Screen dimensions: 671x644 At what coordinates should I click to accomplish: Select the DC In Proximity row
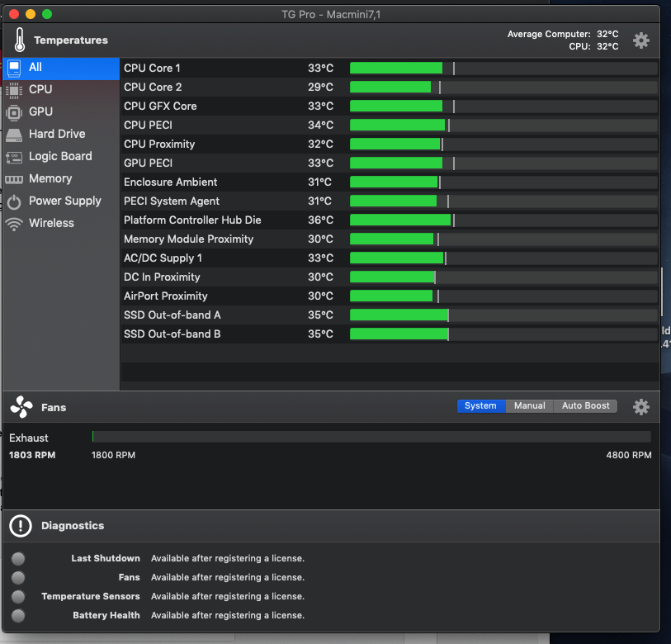(x=390, y=277)
